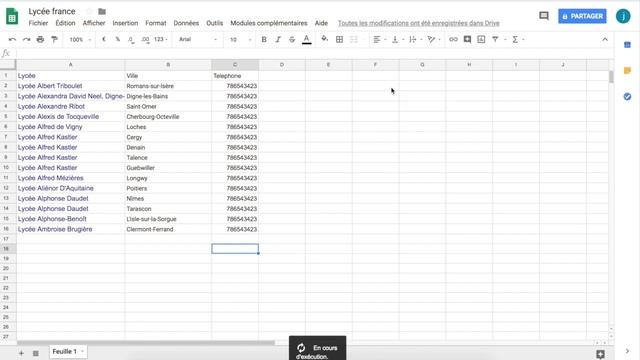Insert a chart icon
This screenshot has width=640, height=360.
pos(481,40)
